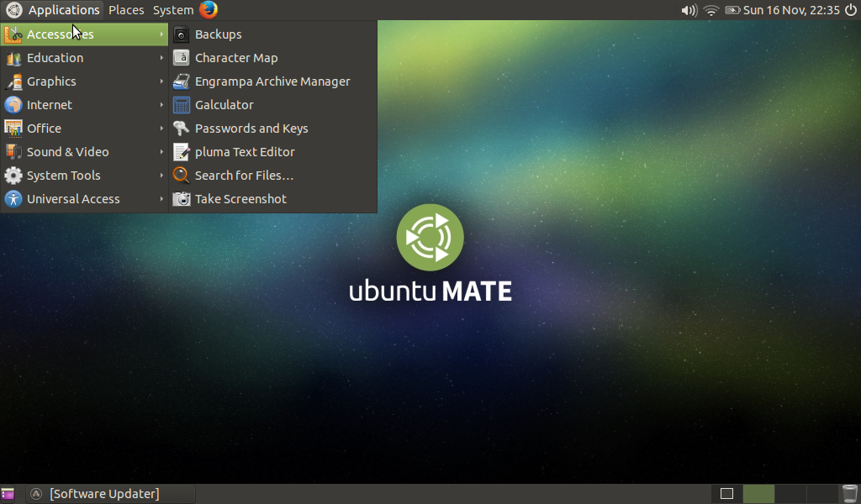Launch Passwords and Keys
Viewport: 861px width, 504px height.
click(x=273, y=129)
